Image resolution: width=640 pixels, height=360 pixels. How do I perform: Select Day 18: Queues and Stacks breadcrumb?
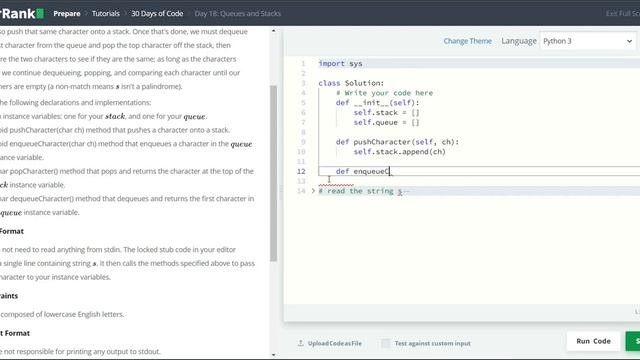point(238,13)
